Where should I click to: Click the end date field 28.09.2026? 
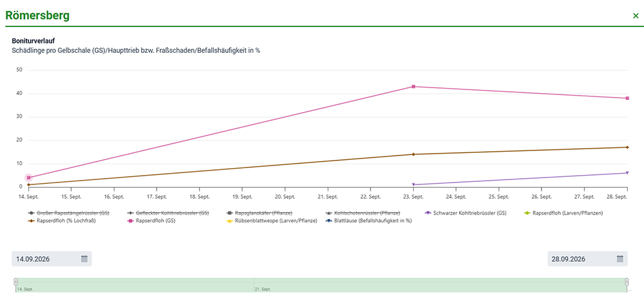click(x=587, y=259)
